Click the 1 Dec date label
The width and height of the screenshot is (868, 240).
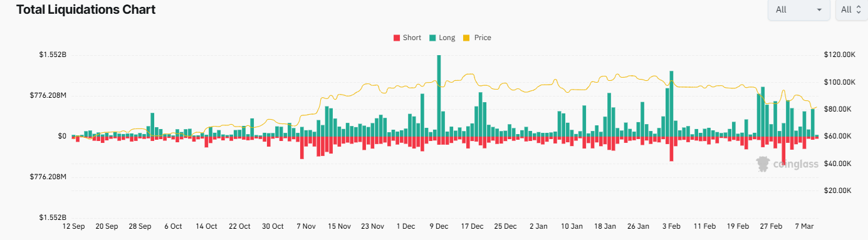[405, 226]
